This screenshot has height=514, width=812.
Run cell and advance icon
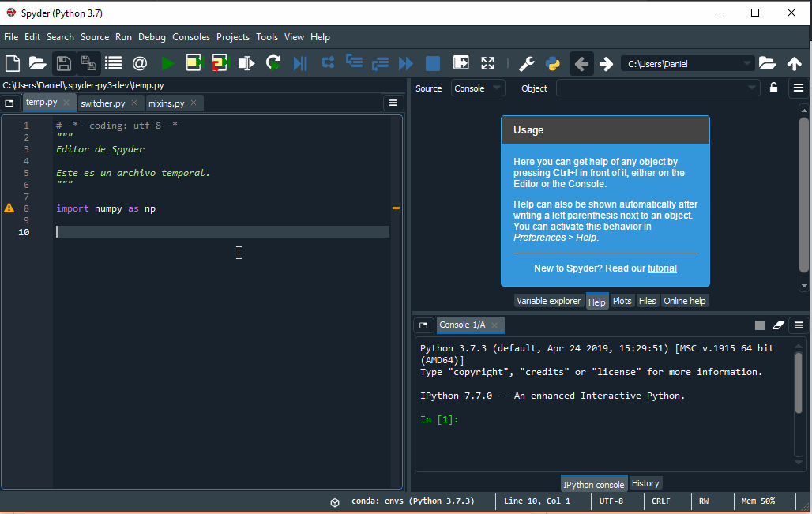[x=220, y=64]
